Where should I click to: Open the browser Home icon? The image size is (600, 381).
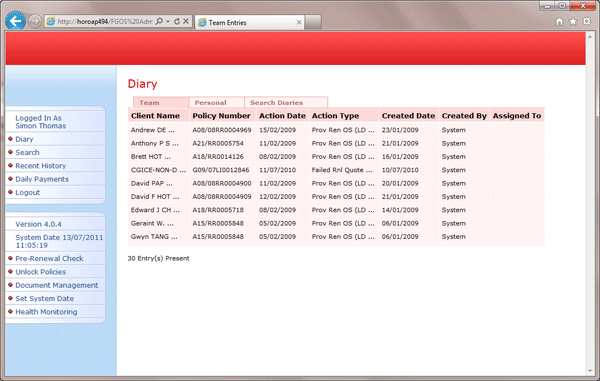pos(559,21)
